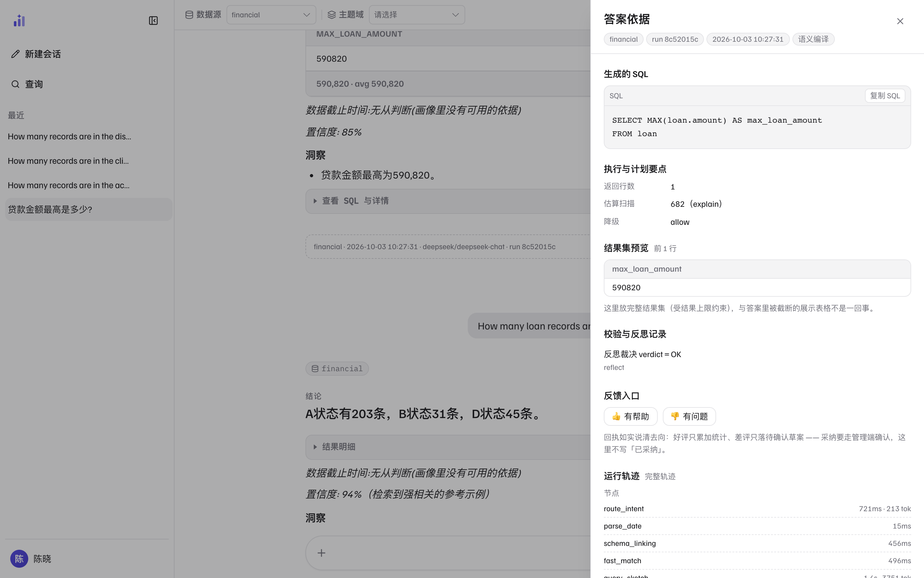Click 有帮助 thumbs-up feedback button
This screenshot has width=924, height=578.
(x=630, y=416)
